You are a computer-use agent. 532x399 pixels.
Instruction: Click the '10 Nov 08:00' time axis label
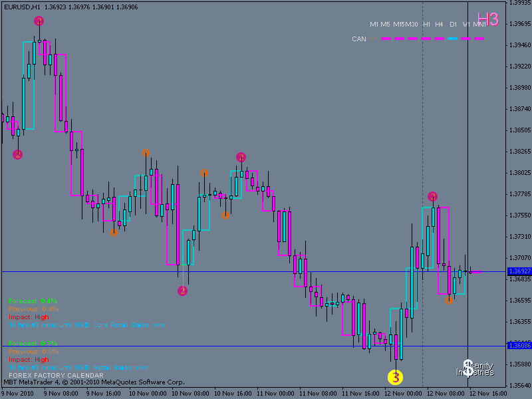coord(190,394)
